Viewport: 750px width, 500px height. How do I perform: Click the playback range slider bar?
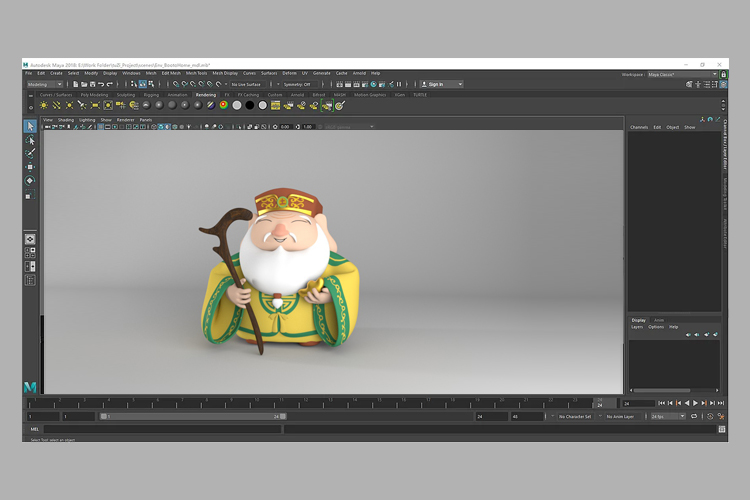[x=193, y=417]
